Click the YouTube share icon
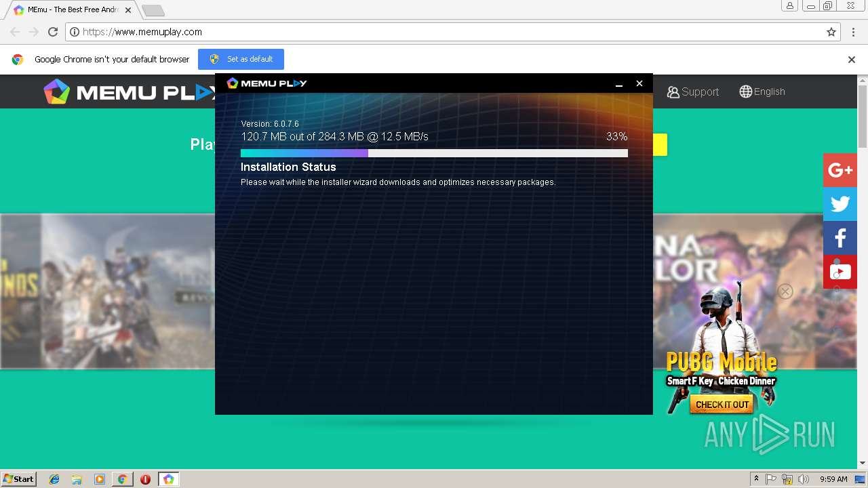This screenshot has width=868, height=488. [x=840, y=272]
